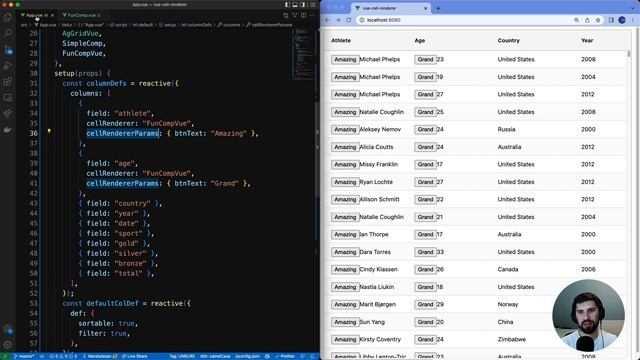Screen dimensions: 640x360
Task: Toggle secondary sidebar layout icon in title bar
Action: (x=302, y=4)
